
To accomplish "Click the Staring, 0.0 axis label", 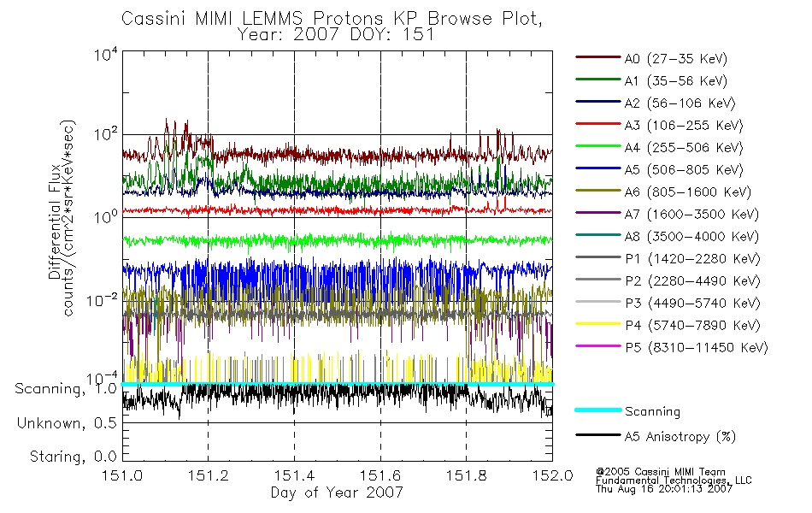I will (73, 457).
